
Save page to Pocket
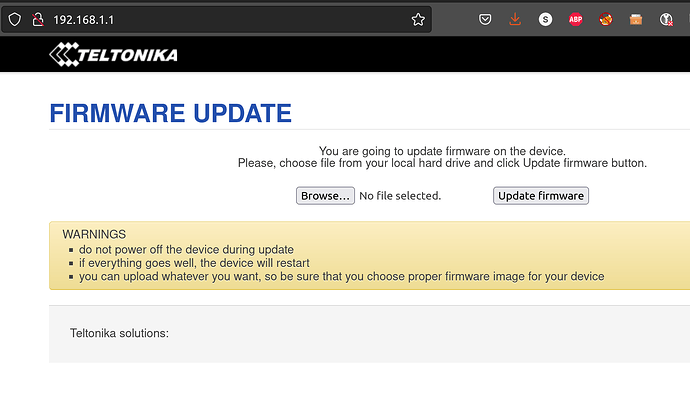click(x=485, y=19)
